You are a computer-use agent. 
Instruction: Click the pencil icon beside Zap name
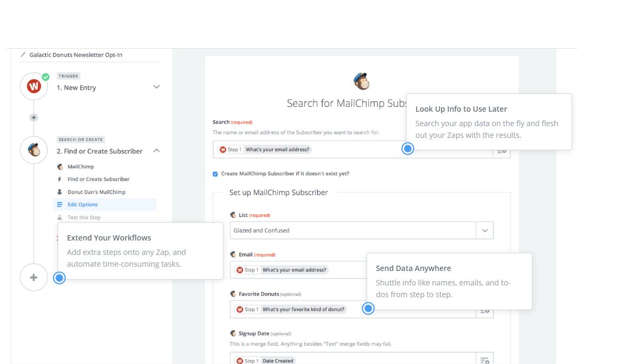tap(23, 55)
